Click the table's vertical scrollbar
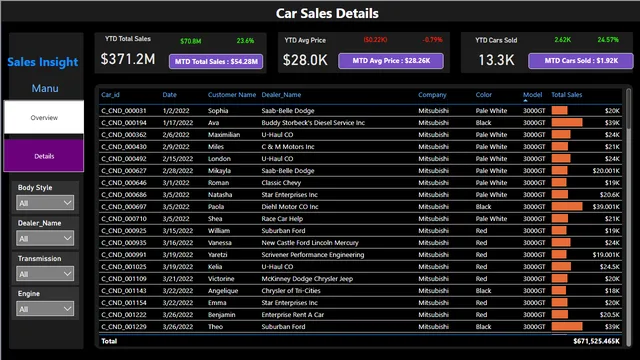Screen dimensions: 640x360 point(629,109)
